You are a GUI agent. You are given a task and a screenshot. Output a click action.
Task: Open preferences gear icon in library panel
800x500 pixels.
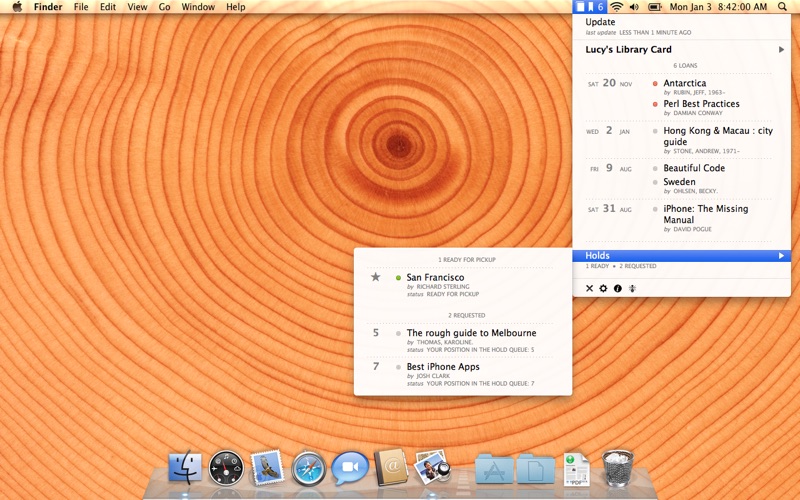603,288
